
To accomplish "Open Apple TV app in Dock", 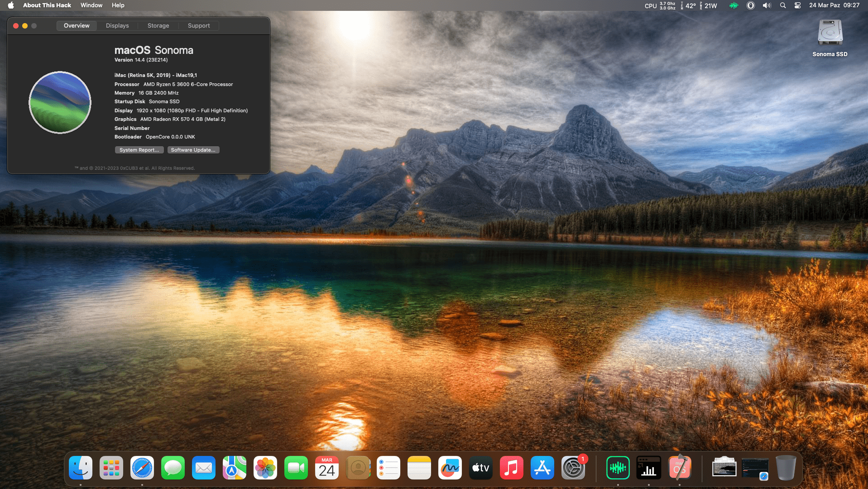I will [x=481, y=468].
